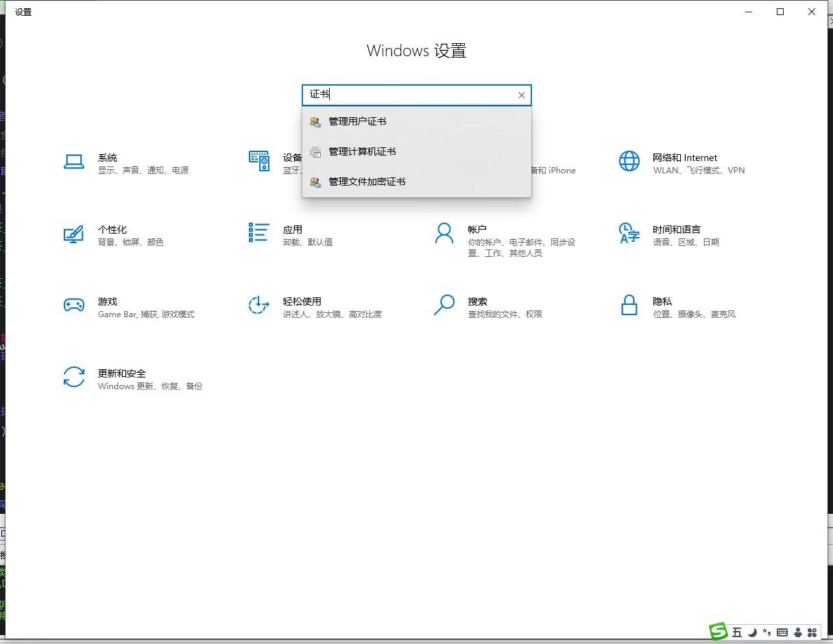Toggle the Sogou 五 input mode
Viewport: 833px width, 644px height.
point(737,632)
